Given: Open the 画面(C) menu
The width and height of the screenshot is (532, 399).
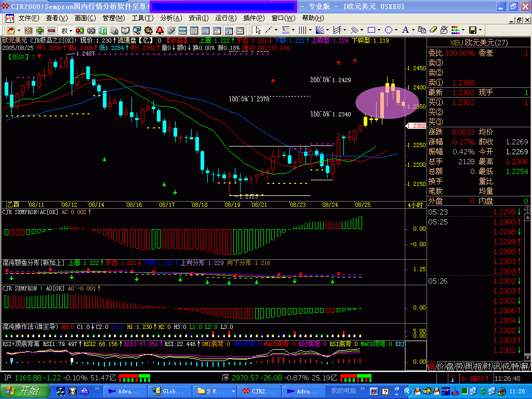Looking at the screenshot, I should pos(85,18).
